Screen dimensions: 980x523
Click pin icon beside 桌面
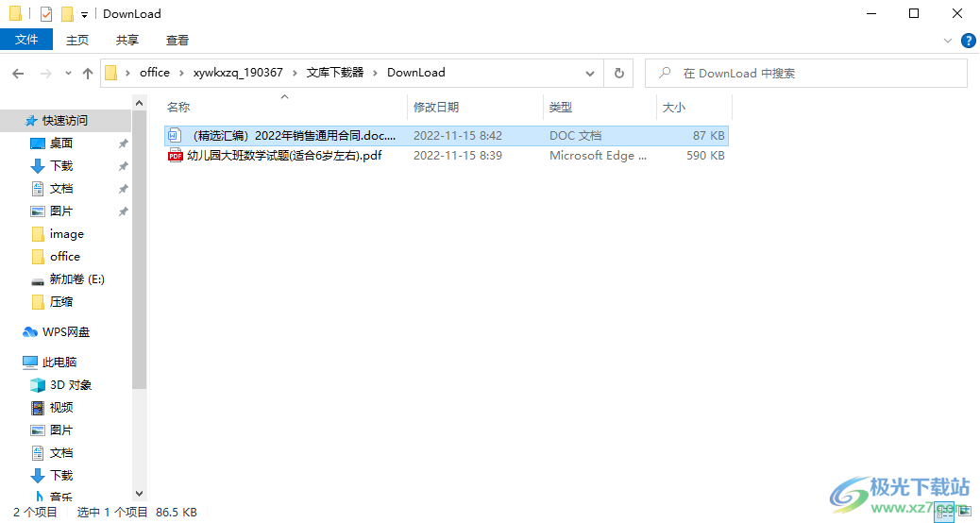point(123,143)
